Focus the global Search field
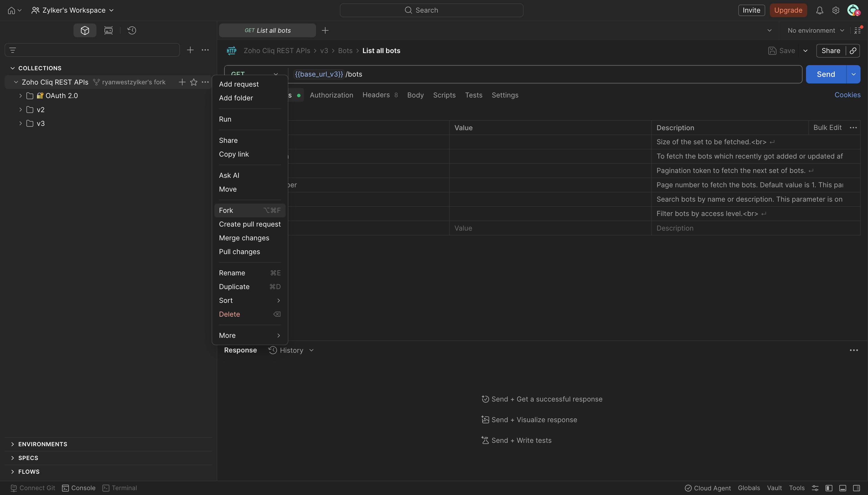868x495 pixels. click(431, 10)
